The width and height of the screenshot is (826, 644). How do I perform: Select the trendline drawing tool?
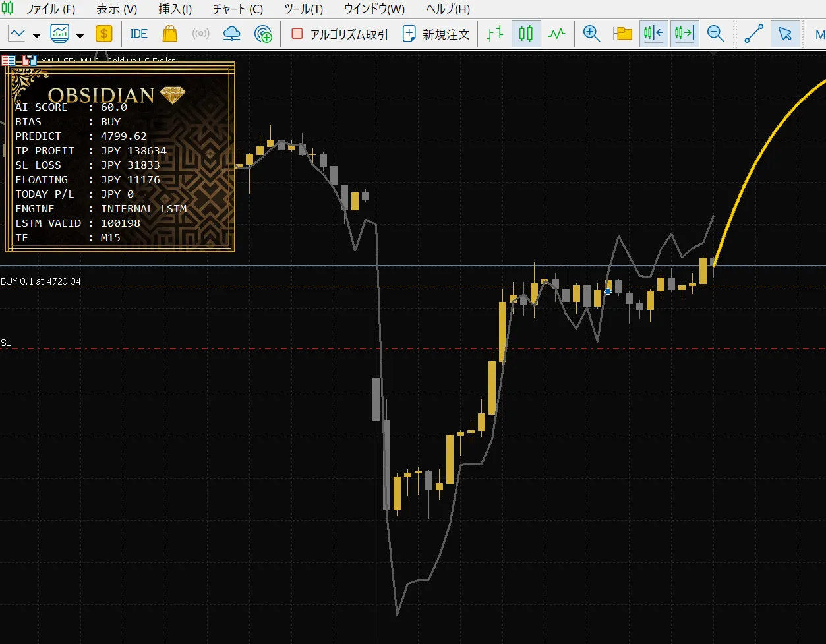point(753,34)
